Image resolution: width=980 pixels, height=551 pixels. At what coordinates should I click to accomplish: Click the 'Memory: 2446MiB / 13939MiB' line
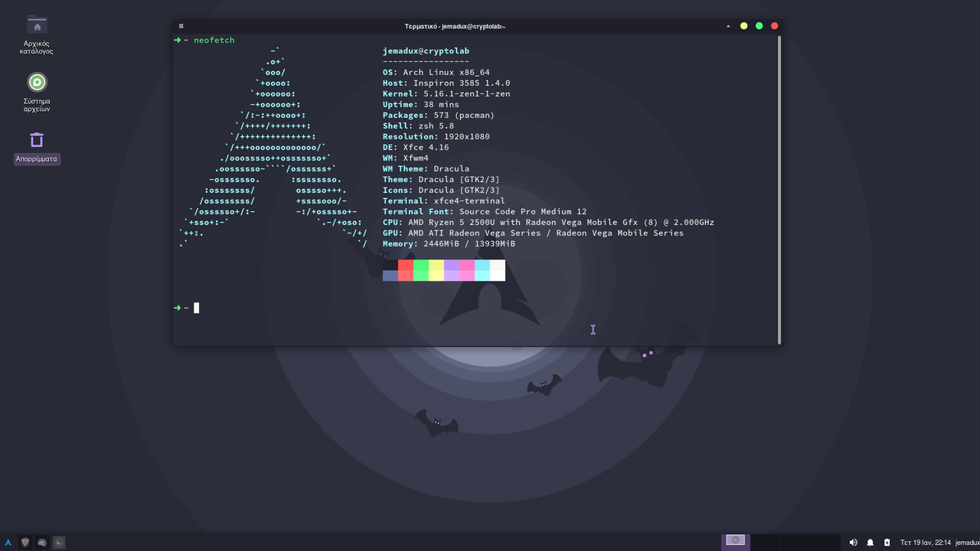coord(449,243)
